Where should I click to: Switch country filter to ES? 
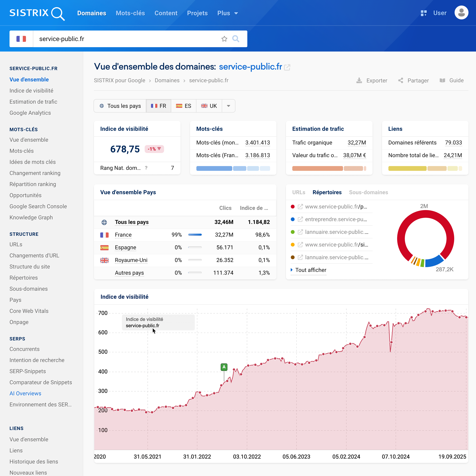pos(184,106)
